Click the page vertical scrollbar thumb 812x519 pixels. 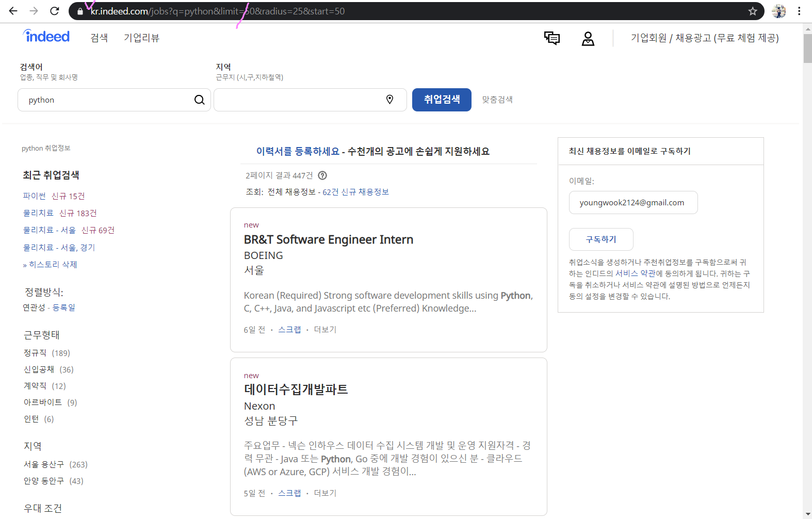point(807,47)
